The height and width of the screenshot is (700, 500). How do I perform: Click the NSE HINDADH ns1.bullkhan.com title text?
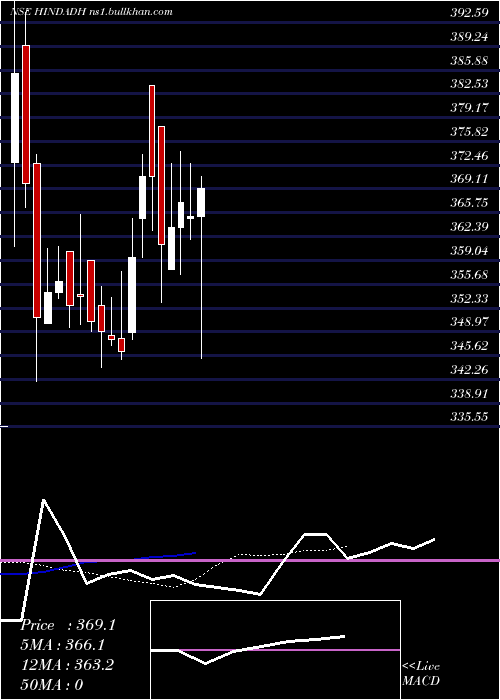tap(92, 12)
